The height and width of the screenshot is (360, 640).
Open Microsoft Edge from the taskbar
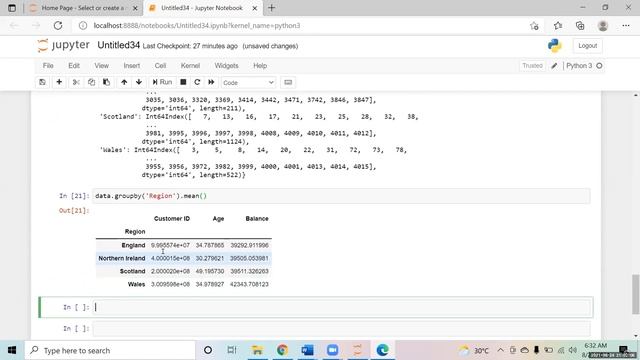[x=382, y=350]
